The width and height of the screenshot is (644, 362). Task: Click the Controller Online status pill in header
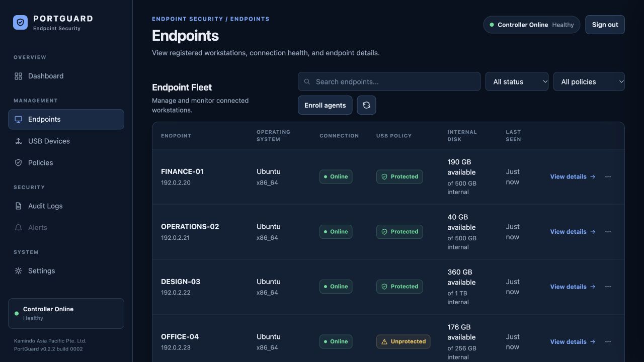pyautogui.click(x=531, y=25)
